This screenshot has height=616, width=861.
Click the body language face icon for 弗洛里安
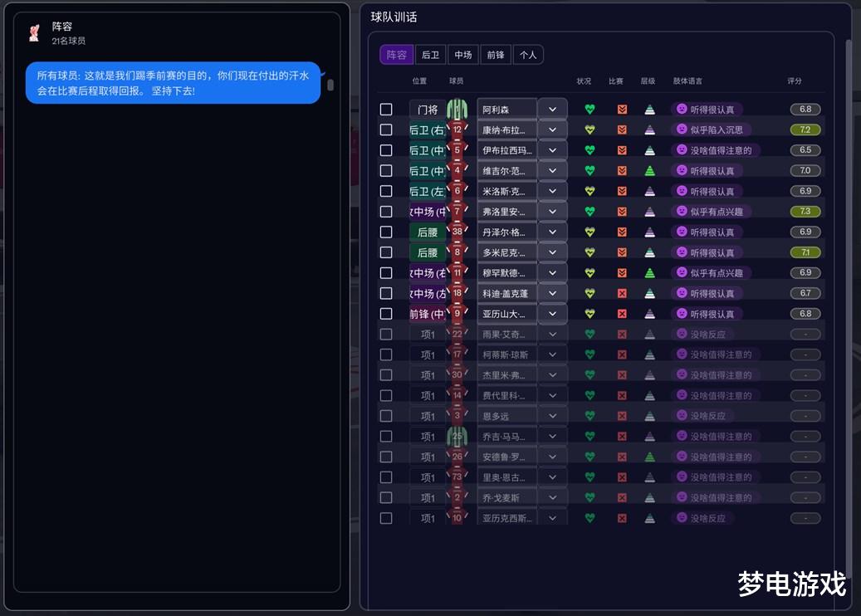[682, 211]
